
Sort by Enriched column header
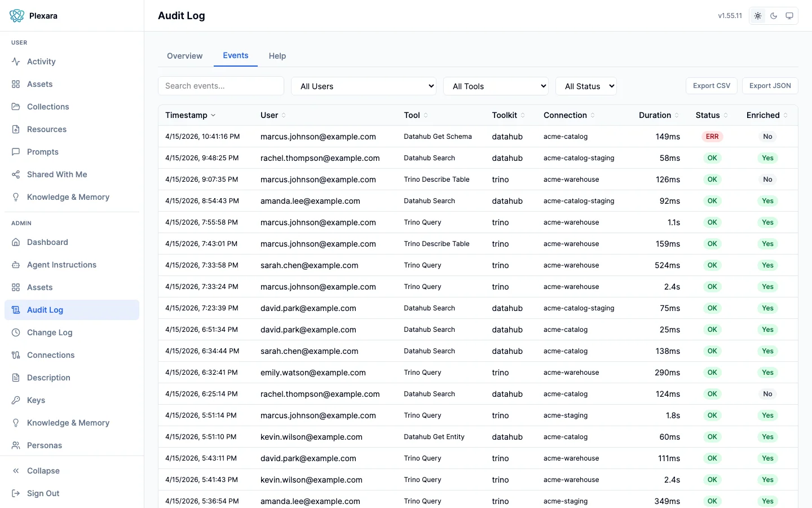[767, 115]
